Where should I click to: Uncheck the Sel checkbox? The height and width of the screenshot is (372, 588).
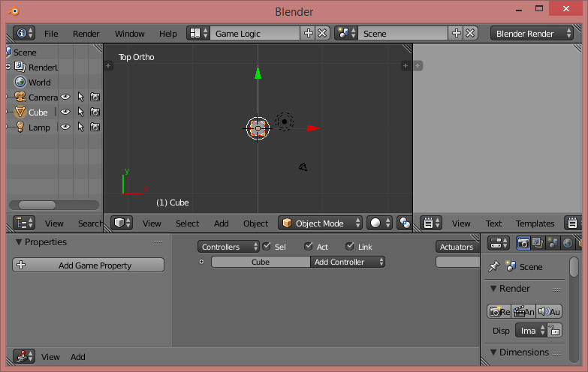(x=267, y=246)
